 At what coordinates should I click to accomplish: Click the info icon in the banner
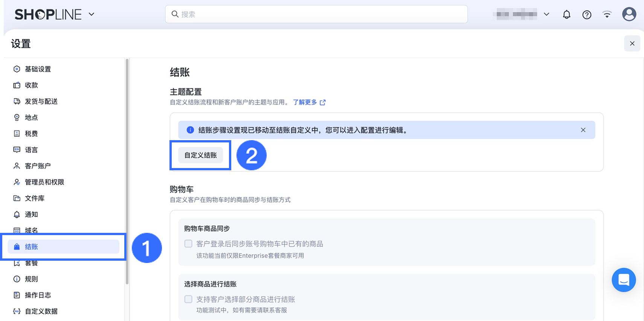pos(190,130)
